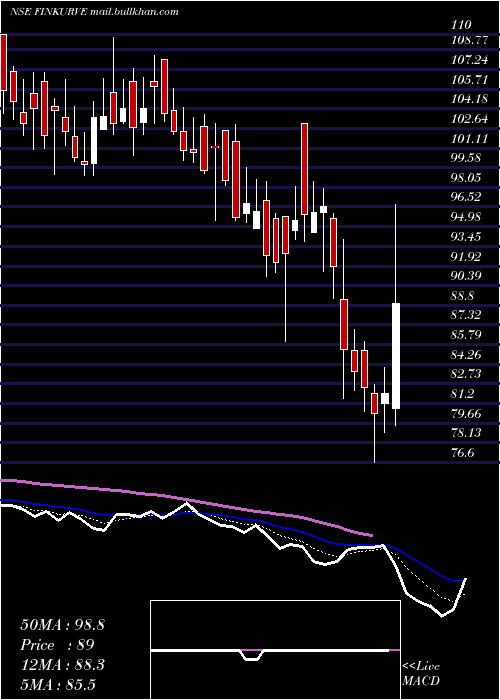Image resolution: width=500 pixels, height=700 pixels.
Task: Click the '50MA : 98.8' readout
Action: (62, 625)
